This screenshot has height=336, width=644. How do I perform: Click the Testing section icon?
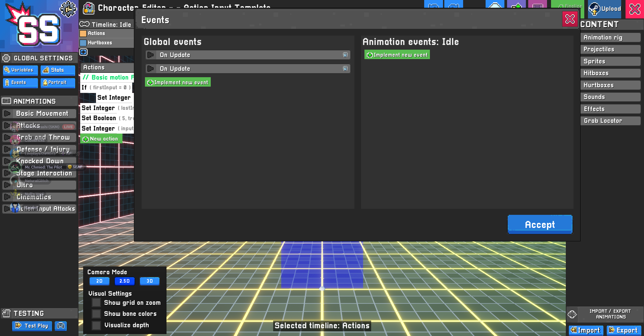point(6,314)
